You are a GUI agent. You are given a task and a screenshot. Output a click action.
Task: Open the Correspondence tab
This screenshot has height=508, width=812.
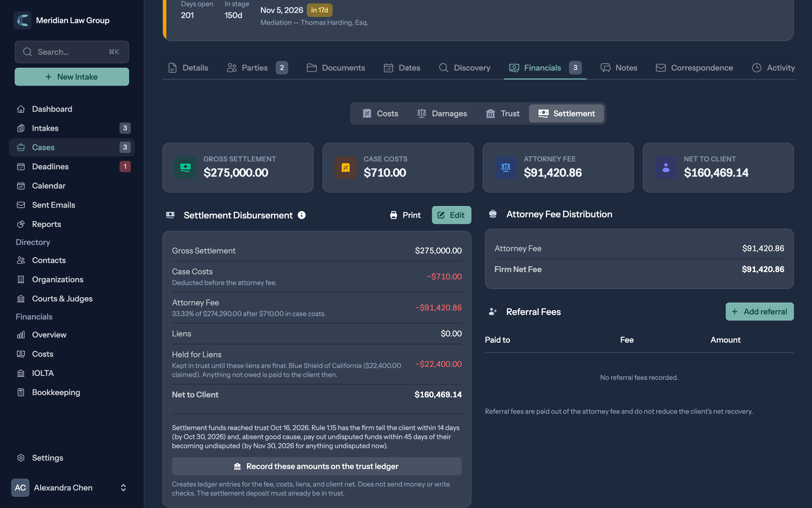click(694, 68)
